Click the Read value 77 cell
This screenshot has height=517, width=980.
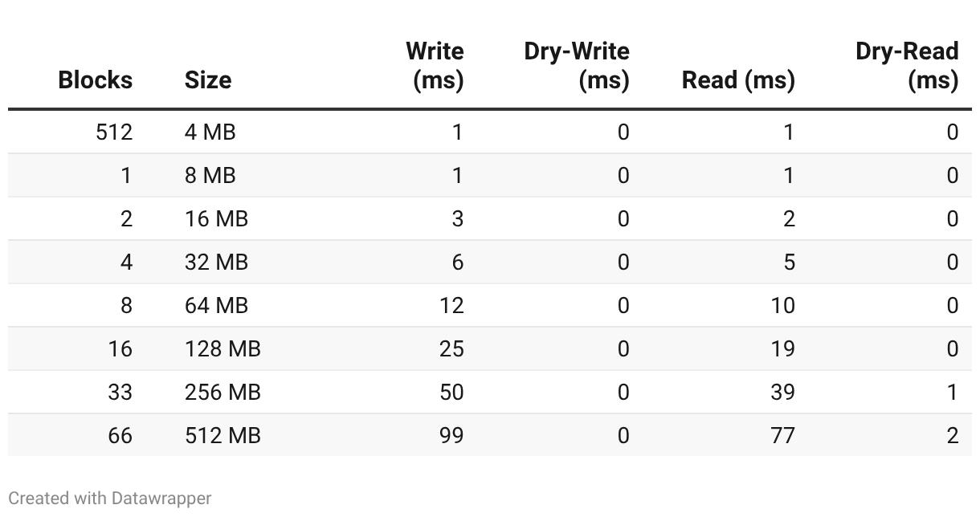pos(782,435)
